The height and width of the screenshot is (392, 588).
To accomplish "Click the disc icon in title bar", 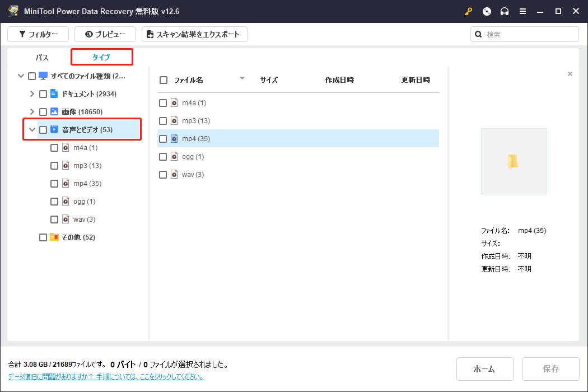I will (x=487, y=12).
